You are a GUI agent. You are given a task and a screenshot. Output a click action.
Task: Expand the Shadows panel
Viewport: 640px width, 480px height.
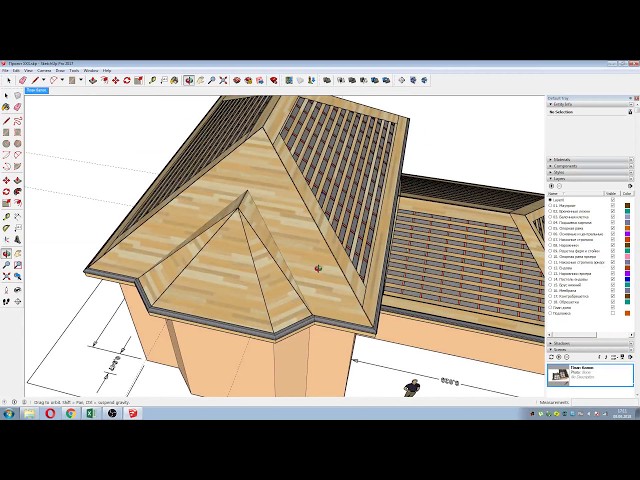(x=551, y=344)
